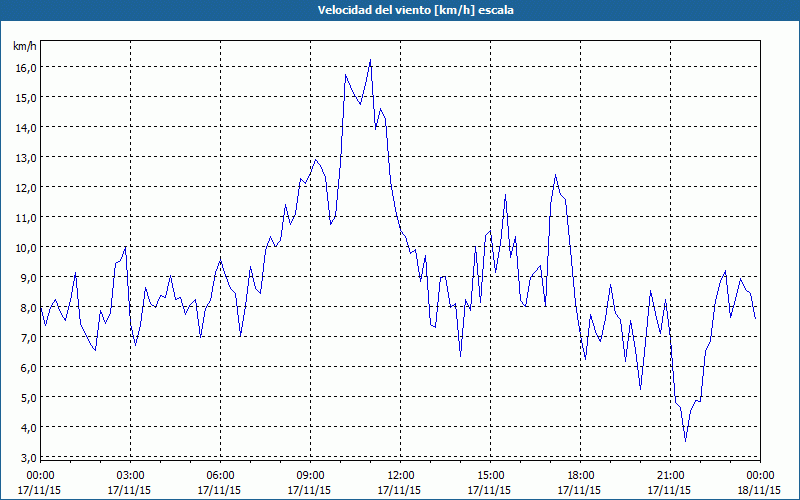Click the 16,0 y-axis value
This screenshot has height=500, width=800.
[27, 68]
